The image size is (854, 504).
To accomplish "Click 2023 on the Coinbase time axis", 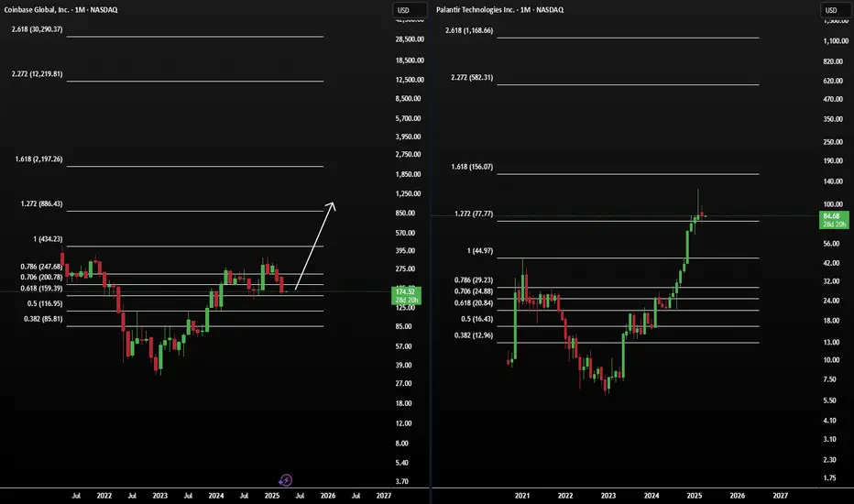I will [x=160, y=496].
